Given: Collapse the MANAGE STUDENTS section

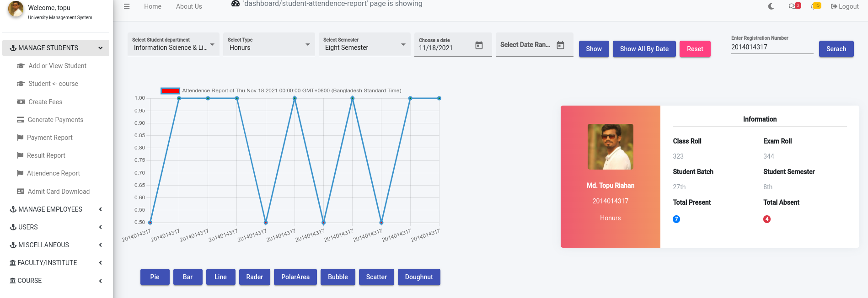Looking at the screenshot, I should (56, 48).
